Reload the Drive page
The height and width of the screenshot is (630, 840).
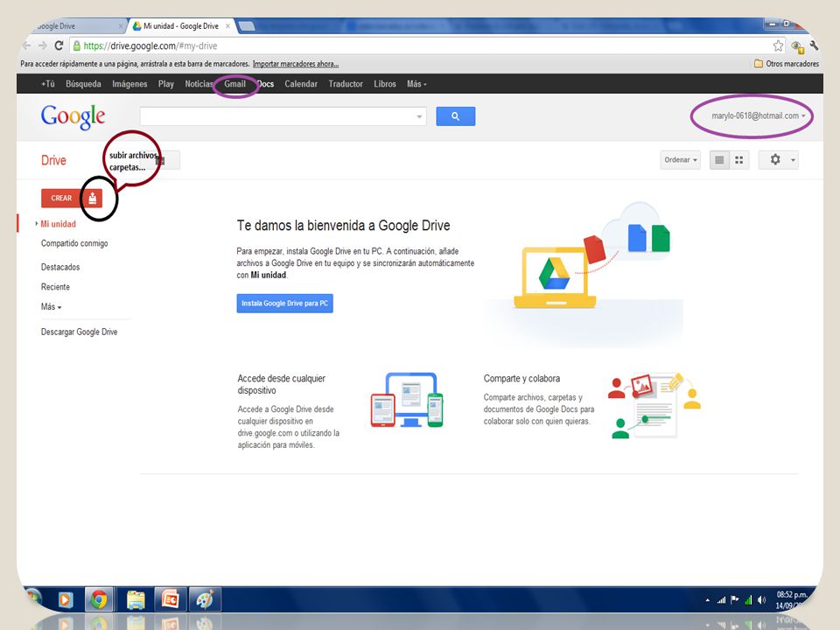(59, 45)
